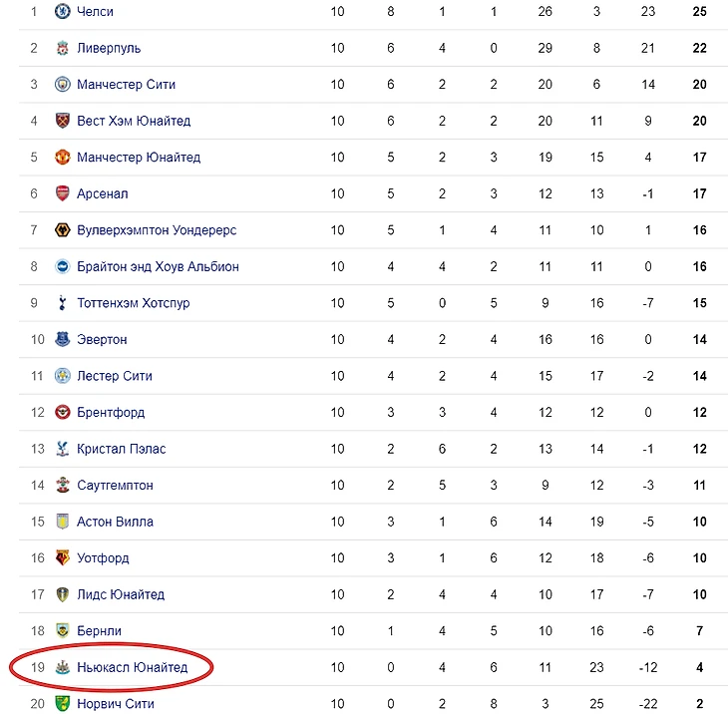Open the Брайтон энд Хоув Альбион link
This screenshot has height=714, width=728.
tap(158, 267)
